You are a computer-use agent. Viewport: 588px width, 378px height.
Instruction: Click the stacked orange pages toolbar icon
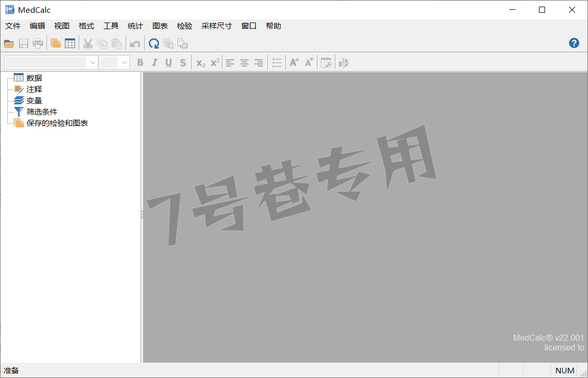56,43
